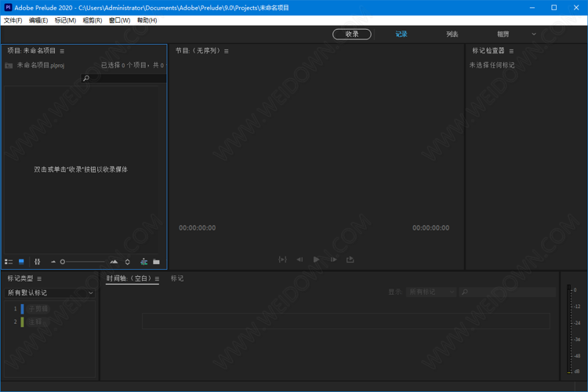The height and width of the screenshot is (392, 588).
Task: Click the 收录 ingest button
Action: (x=352, y=34)
